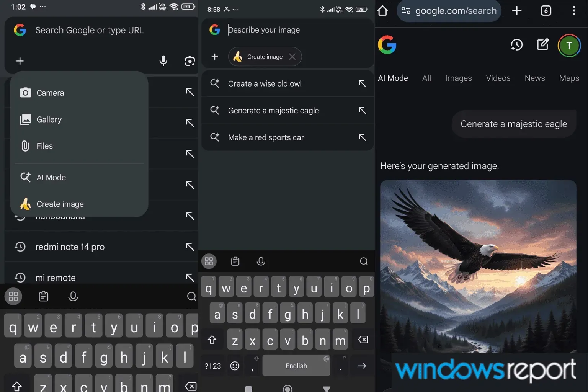588x392 pixels.
Task: Collapse the keyboard with the down arrow
Action: point(327,389)
